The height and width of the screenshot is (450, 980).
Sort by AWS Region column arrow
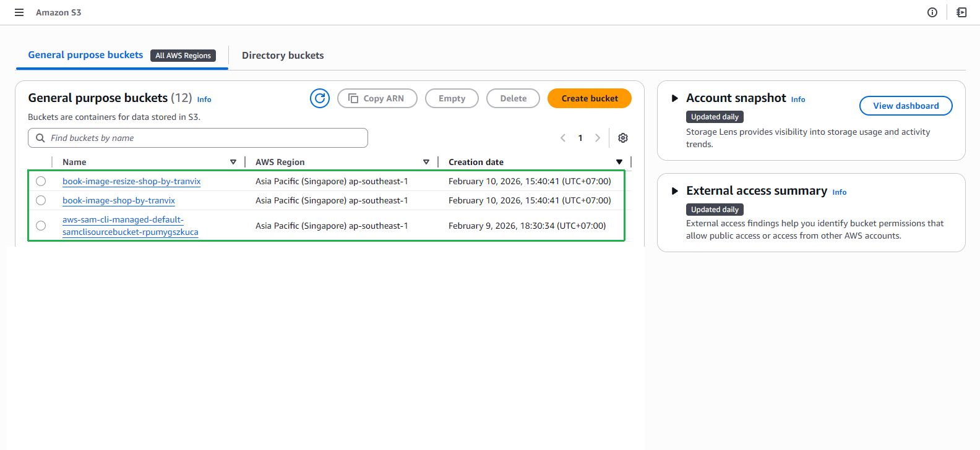click(426, 162)
